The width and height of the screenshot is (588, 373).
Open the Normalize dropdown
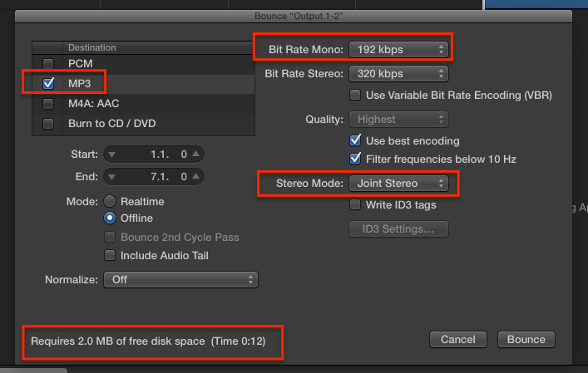point(180,279)
